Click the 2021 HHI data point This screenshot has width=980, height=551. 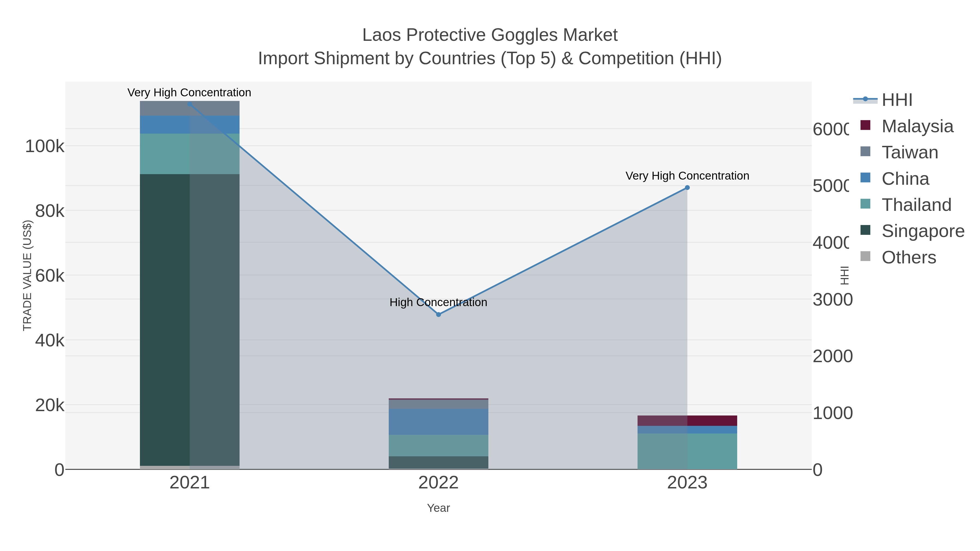pos(190,104)
